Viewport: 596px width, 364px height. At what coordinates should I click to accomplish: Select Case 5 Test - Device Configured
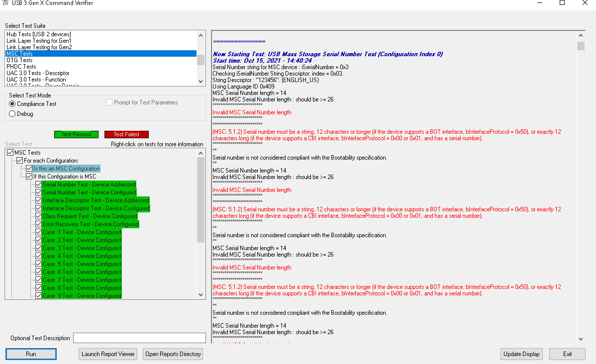pyautogui.click(x=82, y=264)
